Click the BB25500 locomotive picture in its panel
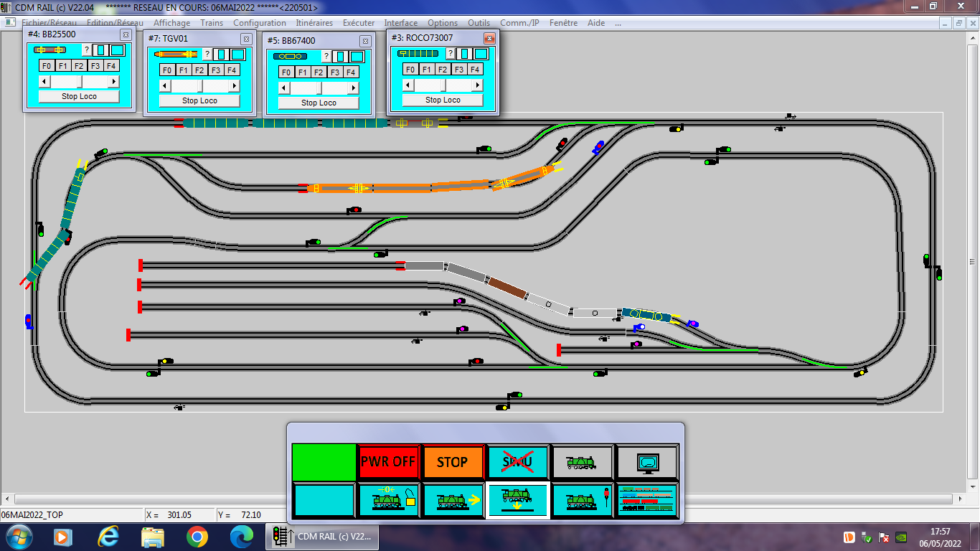Image resolution: width=980 pixels, height=551 pixels. pyautogui.click(x=50, y=50)
